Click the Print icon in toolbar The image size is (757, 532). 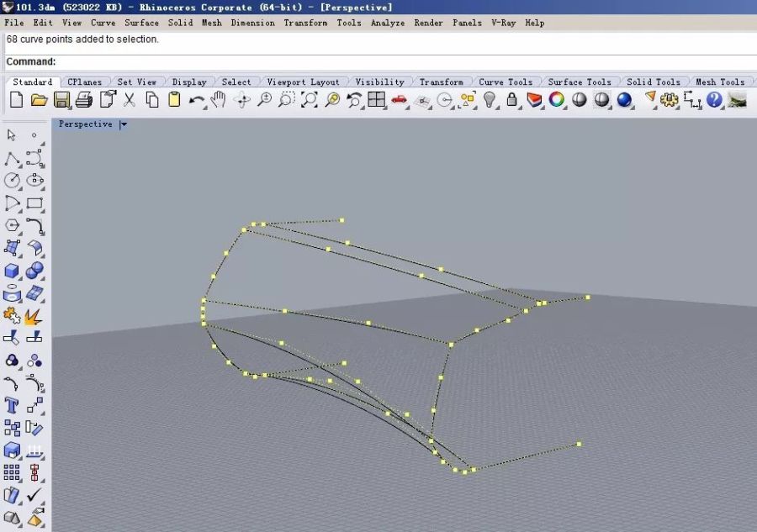coord(83,100)
